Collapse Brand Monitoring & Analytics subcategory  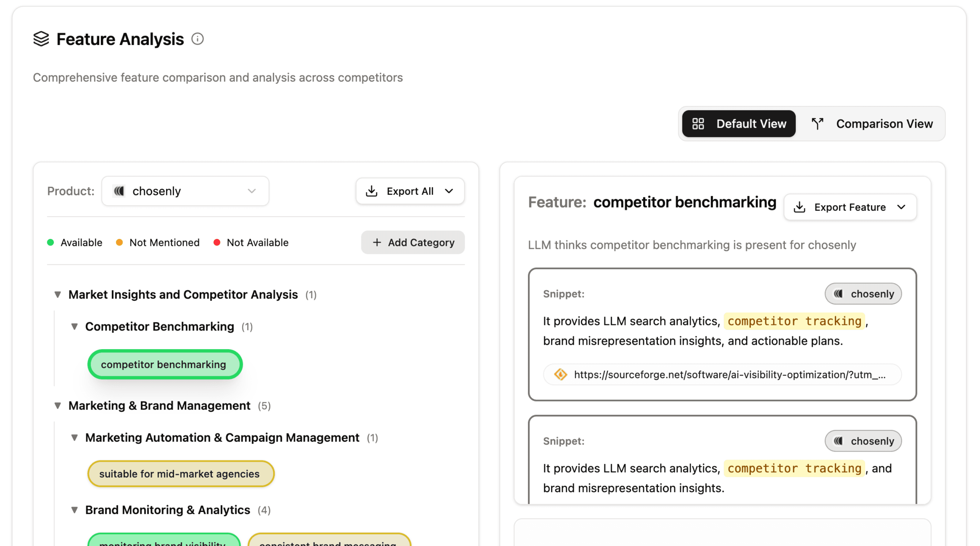click(75, 510)
